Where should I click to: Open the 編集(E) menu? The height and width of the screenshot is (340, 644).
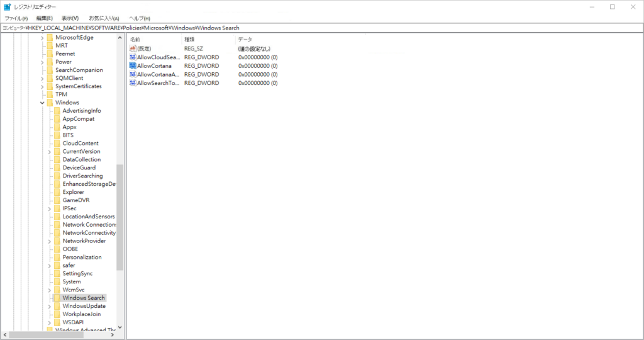[x=45, y=18]
